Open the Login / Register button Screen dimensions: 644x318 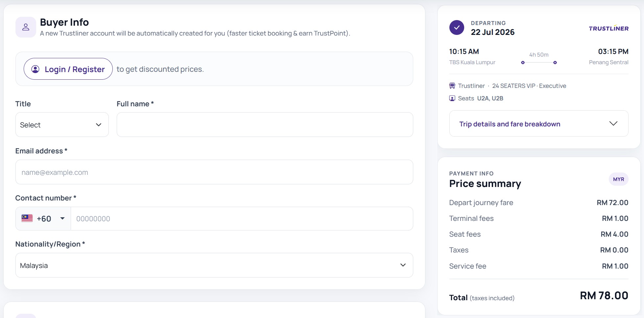[68, 69]
